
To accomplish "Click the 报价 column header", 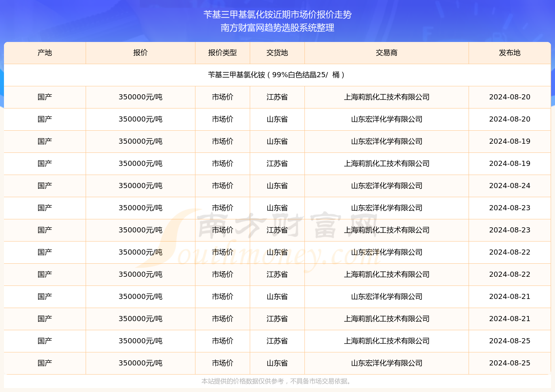I will 140,53.
